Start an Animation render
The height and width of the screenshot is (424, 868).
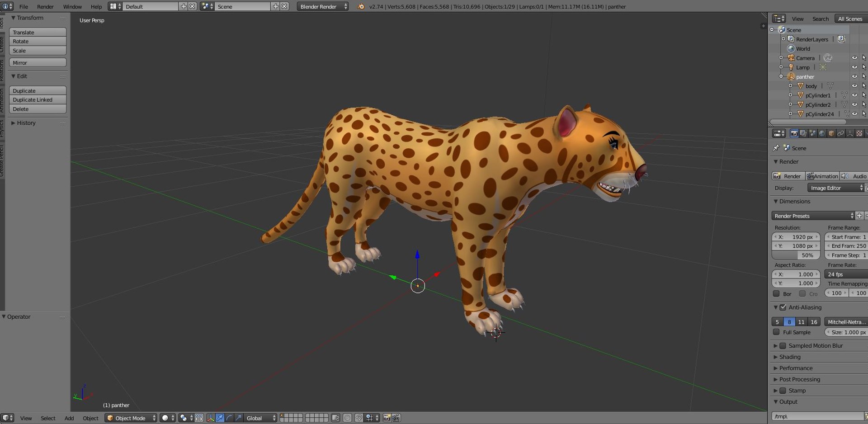click(x=822, y=176)
